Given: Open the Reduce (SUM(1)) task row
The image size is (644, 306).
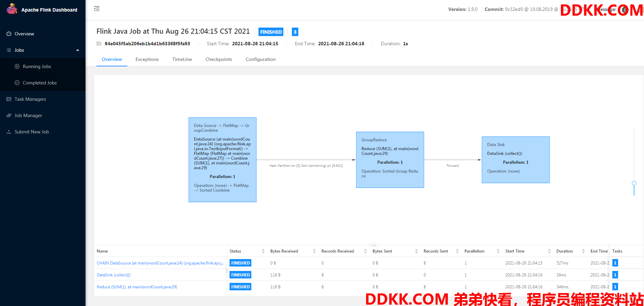Looking at the screenshot, I should click(x=137, y=287).
